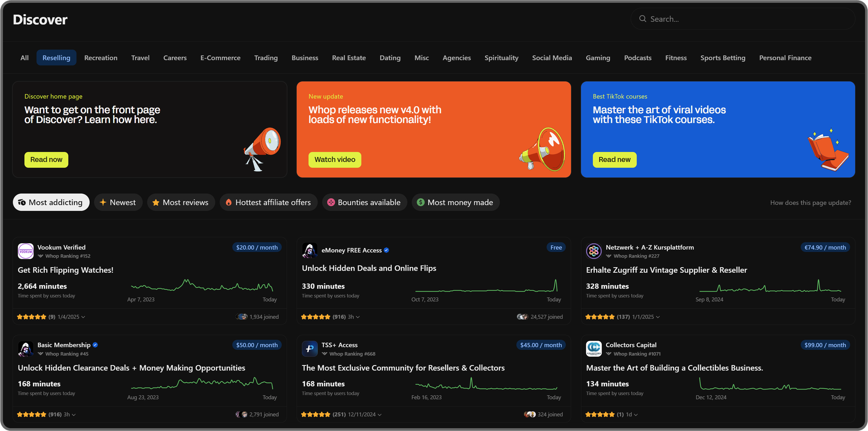Select the Hottest affiliate offers filter
The image size is (868, 431).
(269, 202)
